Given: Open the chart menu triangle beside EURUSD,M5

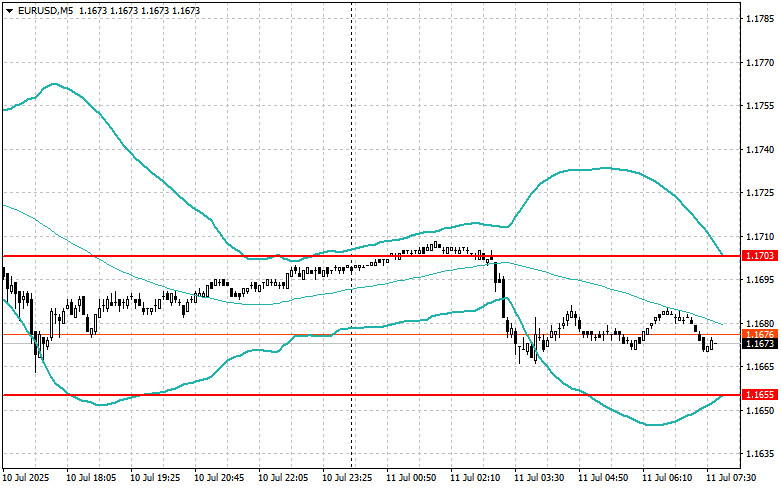Looking at the screenshot, I should (x=9, y=10).
